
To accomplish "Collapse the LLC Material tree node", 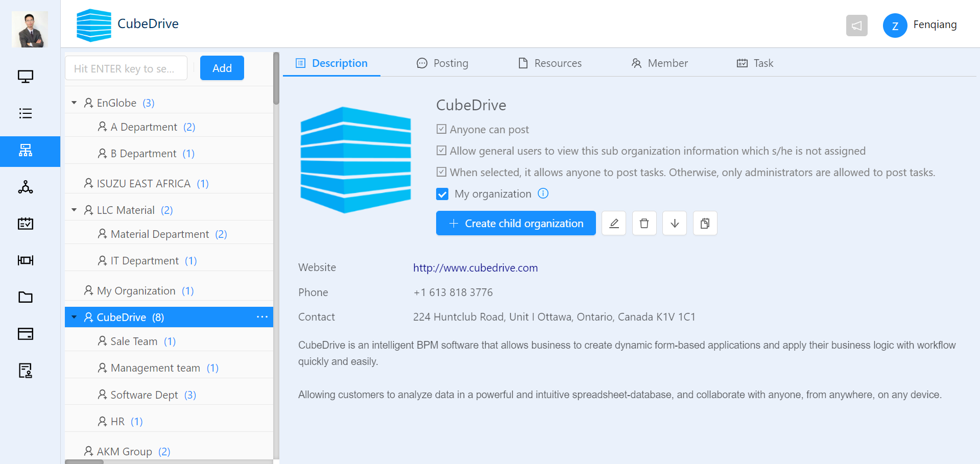I will pyautogui.click(x=74, y=210).
